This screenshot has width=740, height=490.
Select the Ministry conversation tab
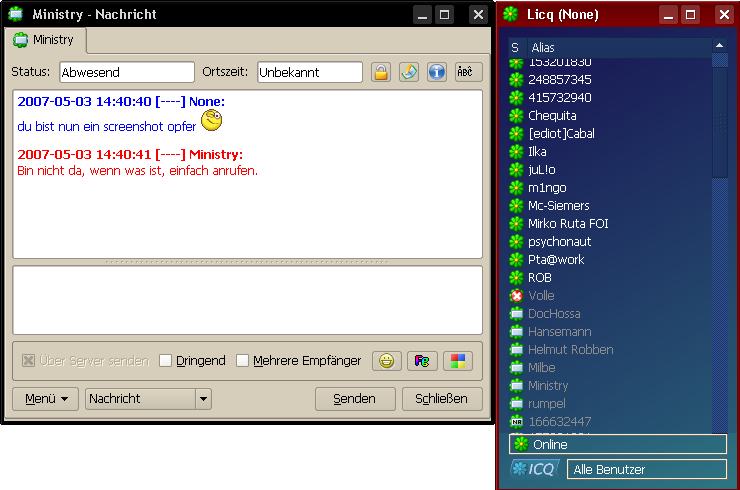45,40
